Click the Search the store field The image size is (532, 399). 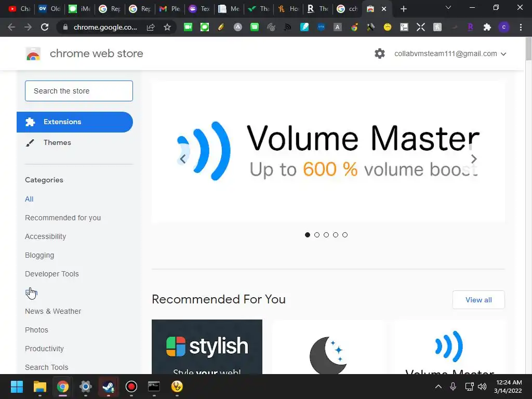(x=79, y=91)
